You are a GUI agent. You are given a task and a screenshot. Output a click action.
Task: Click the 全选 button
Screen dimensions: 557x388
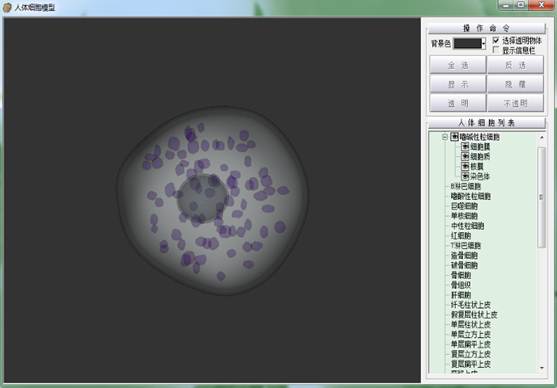pyautogui.click(x=458, y=65)
